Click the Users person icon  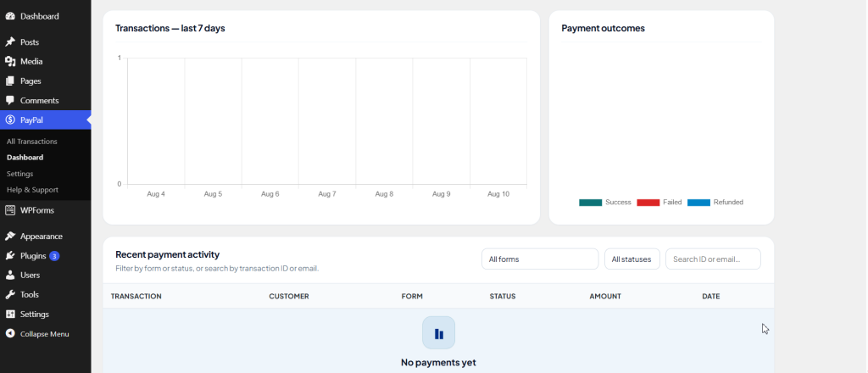(10, 275)
